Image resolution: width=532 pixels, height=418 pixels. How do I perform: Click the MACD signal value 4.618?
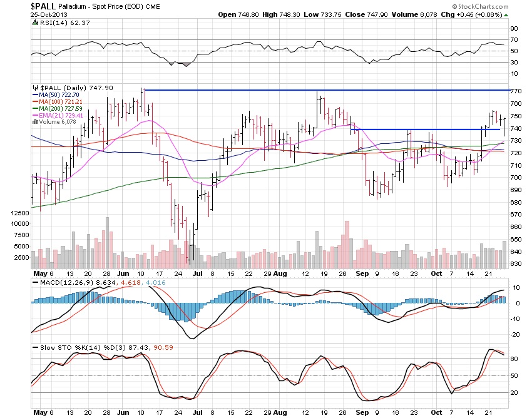coord(131,283)
